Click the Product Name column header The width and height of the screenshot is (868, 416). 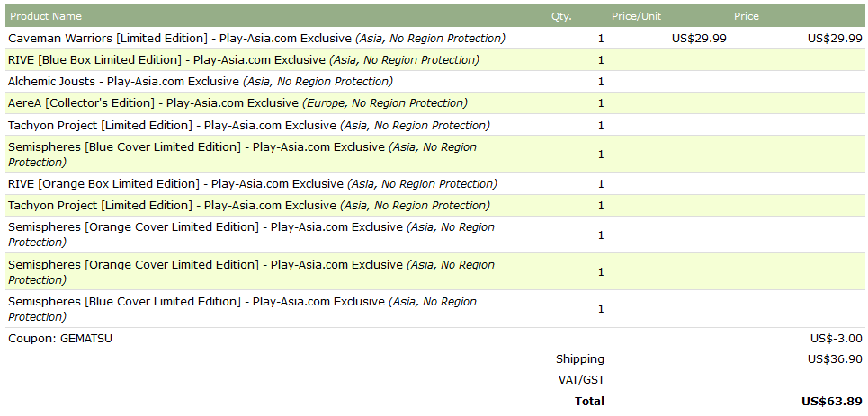coord(46,16)
